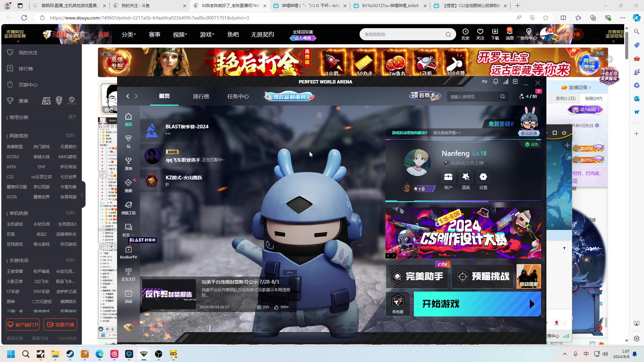Click 开始游戏 to start the game

(x=477, y=304)
